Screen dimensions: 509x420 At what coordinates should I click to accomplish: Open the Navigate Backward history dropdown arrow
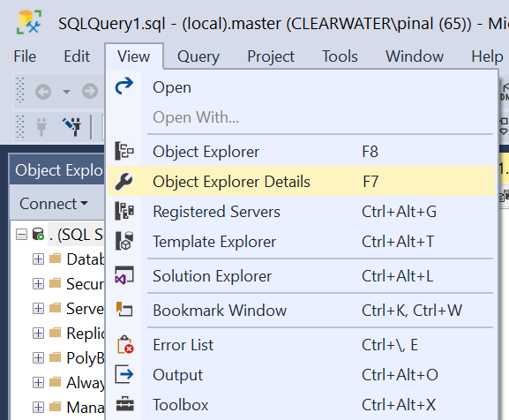[66, 92]
